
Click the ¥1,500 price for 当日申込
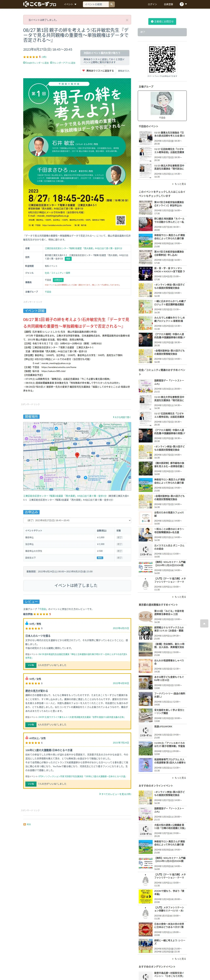click(101, 544)
